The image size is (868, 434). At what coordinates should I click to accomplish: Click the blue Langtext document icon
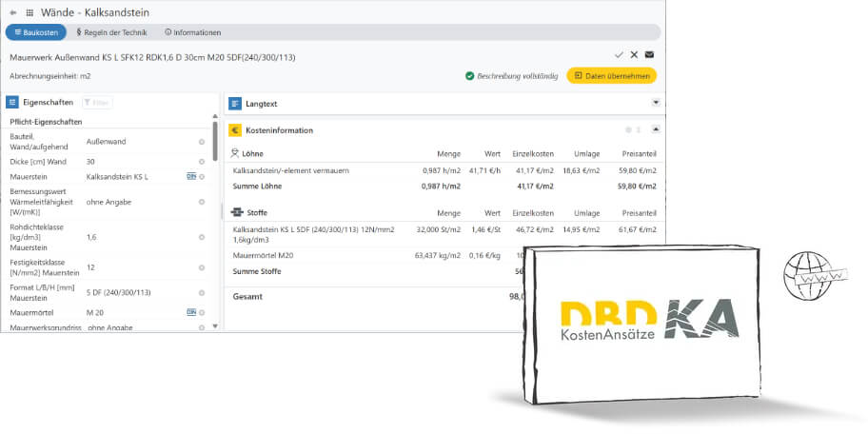point(235,103)
